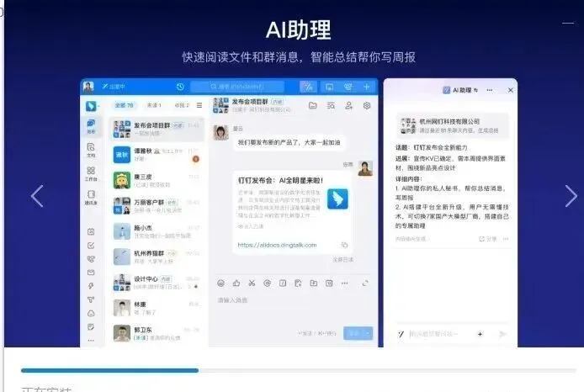The width and height of the screenshot is (584, 392).
Task: Open the history clock icon beside search
Action: [180, 87]
